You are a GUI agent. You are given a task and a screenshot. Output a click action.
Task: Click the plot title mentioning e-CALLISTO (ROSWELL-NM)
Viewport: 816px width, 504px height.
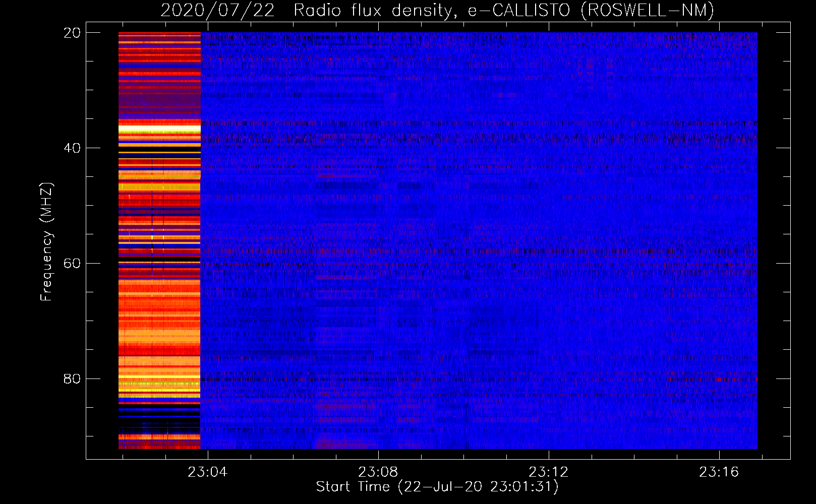pyautogui.click(x=437, y=10)
